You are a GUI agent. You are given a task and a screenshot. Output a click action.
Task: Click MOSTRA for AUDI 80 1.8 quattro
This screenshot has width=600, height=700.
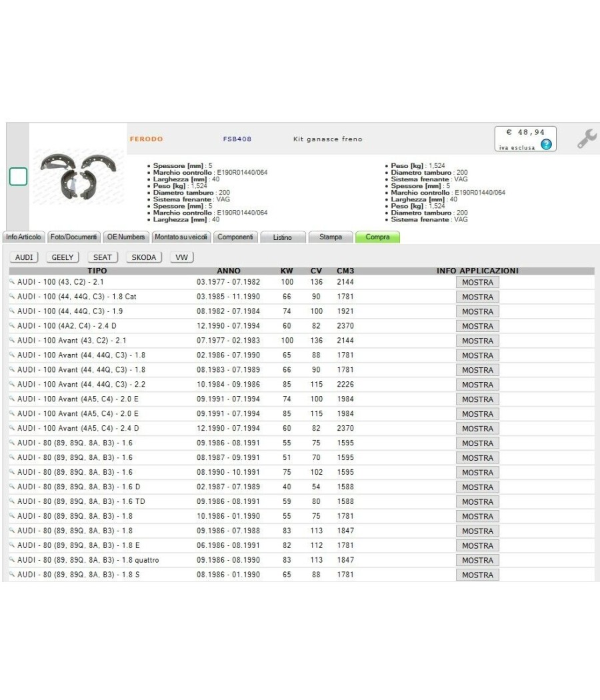tap(478, 560)
